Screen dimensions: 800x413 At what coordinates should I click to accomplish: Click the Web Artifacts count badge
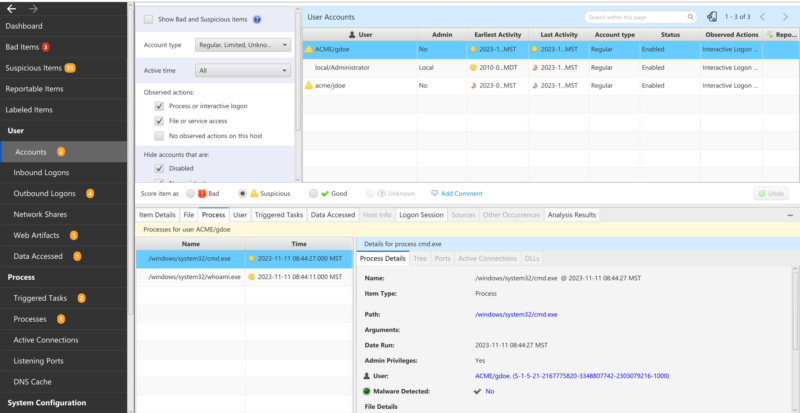[x=73, y=235]
